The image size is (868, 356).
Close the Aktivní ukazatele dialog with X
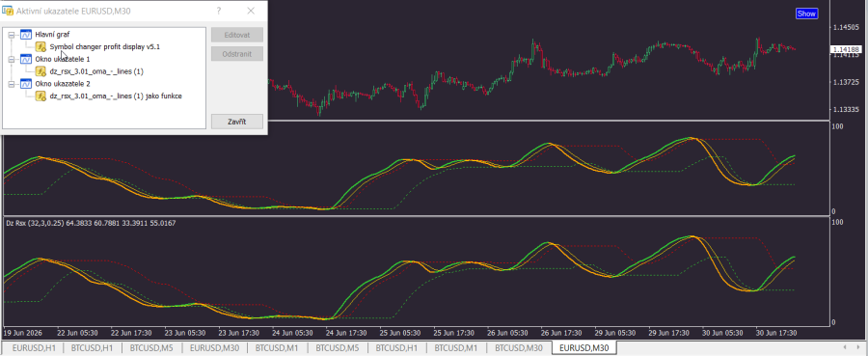click(x=251, y=11)
